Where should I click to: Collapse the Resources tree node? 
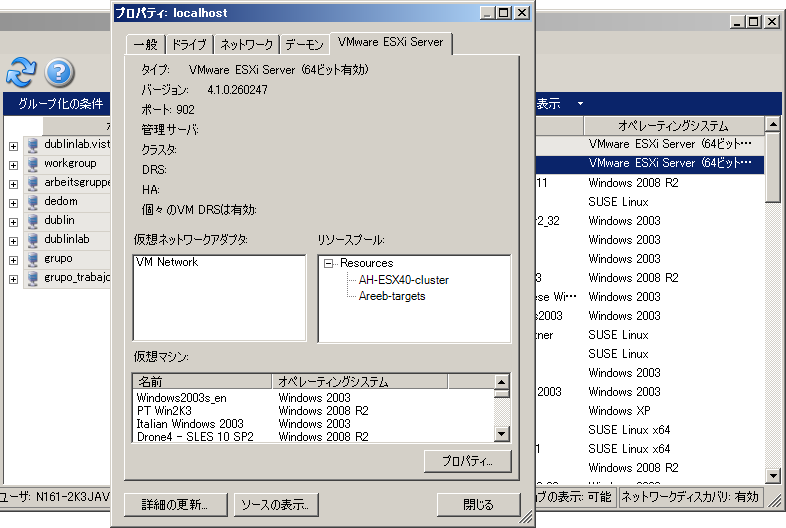click(329, 263)
